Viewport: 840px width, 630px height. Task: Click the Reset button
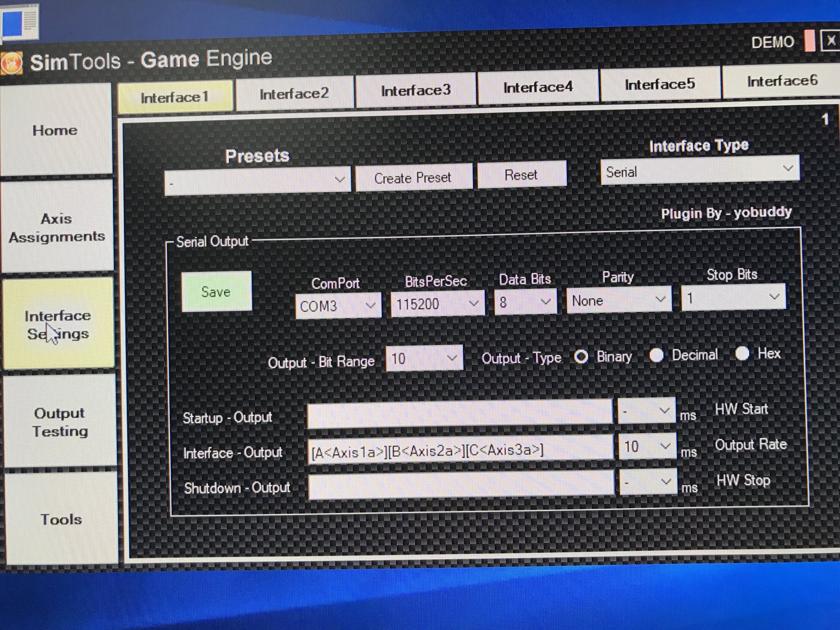tap(521, 175)
